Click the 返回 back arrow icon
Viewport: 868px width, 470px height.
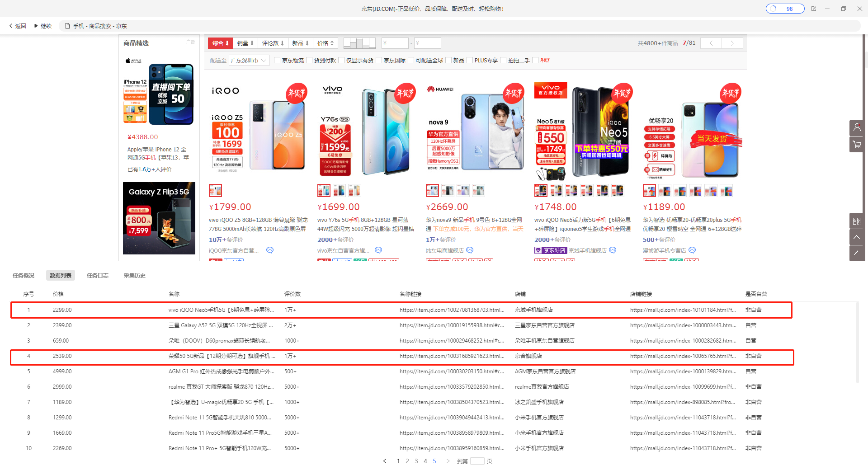11,26
